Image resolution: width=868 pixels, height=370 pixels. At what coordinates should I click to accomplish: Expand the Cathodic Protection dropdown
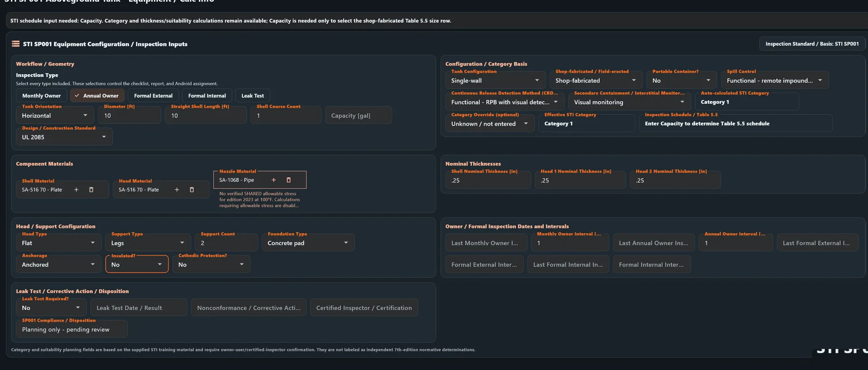point(212,265)
